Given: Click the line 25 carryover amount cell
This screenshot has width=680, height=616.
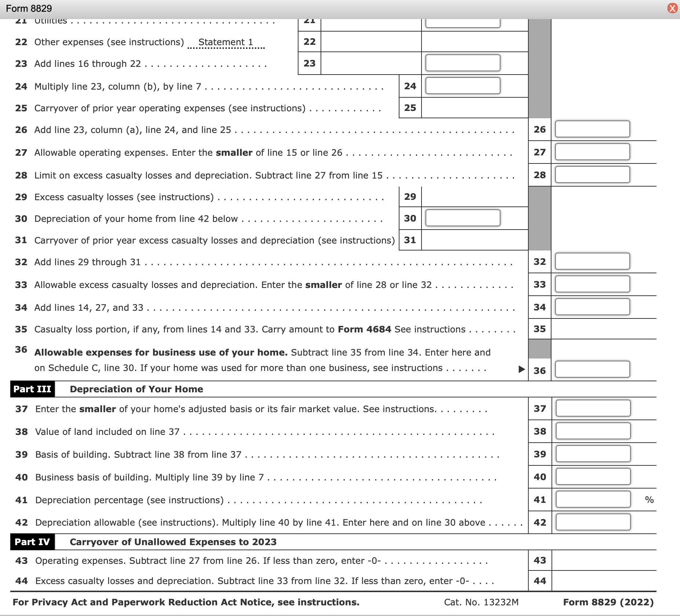Looking at the screenshot, I should [x=475, y=108].
